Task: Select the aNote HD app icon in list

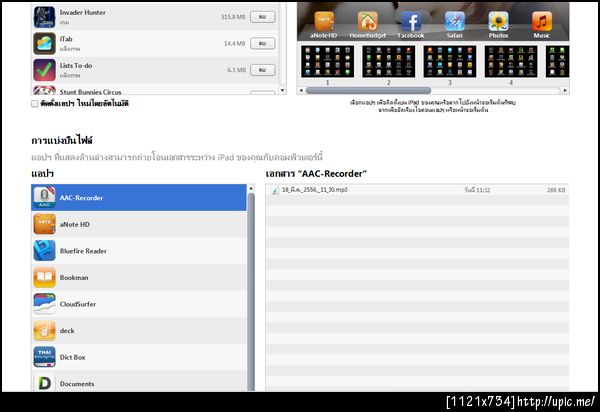Action: click(44, 224)
